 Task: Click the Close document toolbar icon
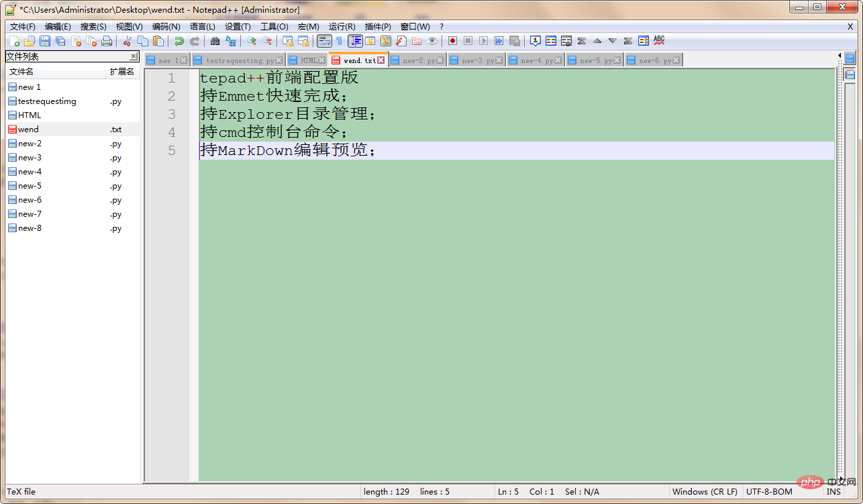coord(76,41)
